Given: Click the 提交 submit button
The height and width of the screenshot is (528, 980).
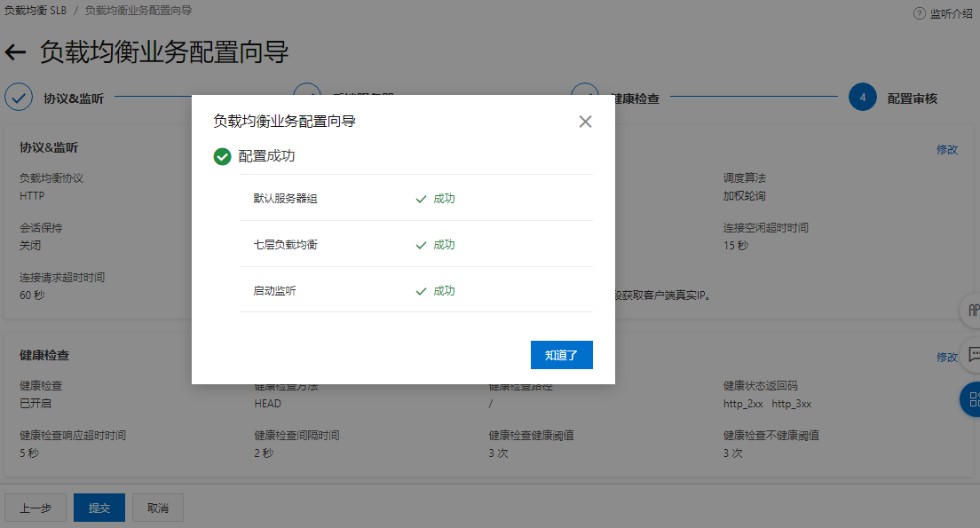Looking at the screenshot, I should point(99,508).
